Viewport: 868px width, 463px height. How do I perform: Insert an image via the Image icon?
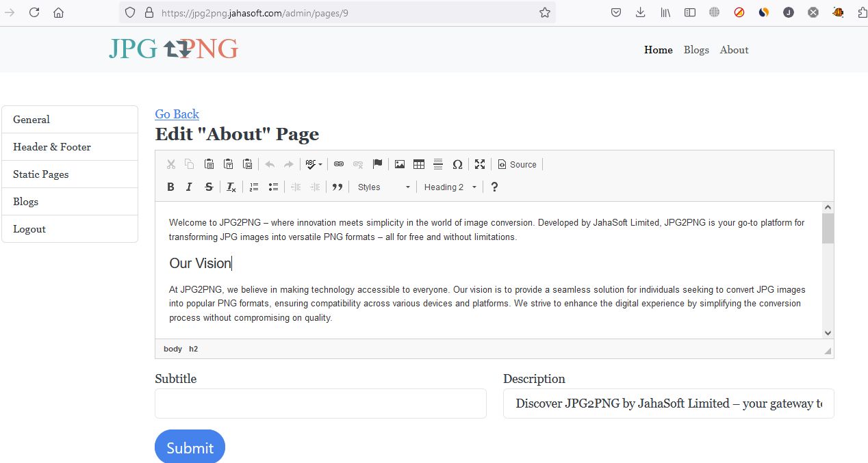coord(400,164)
